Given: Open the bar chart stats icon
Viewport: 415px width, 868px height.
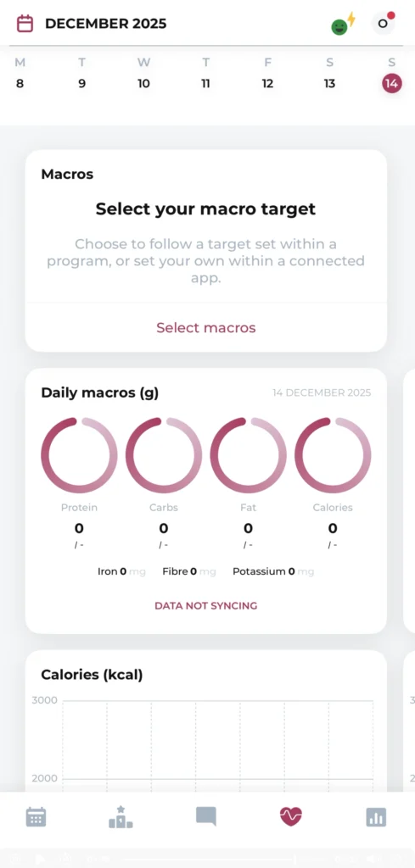Looking at the screenshot, I should point(376,817).
